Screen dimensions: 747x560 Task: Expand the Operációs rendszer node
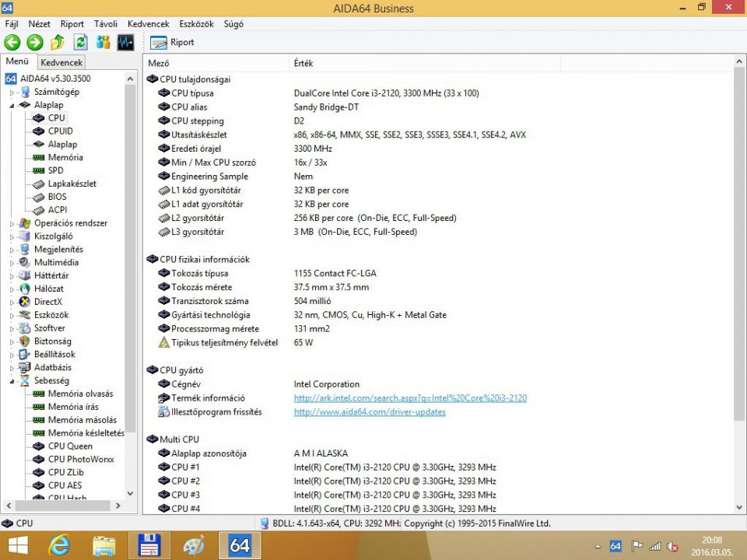12,223
